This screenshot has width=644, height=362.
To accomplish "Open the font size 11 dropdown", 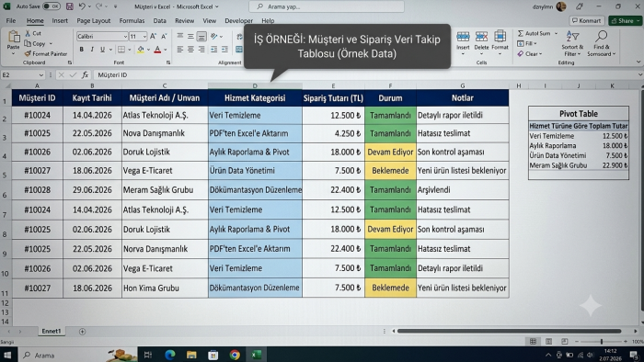I will point(144,37).
